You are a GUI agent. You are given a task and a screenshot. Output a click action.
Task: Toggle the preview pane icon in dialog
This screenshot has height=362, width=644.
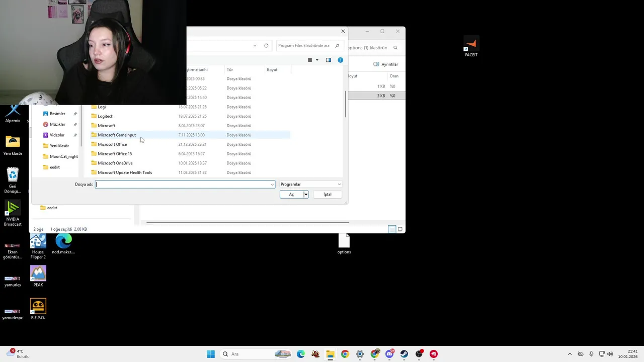click(328, 60)
